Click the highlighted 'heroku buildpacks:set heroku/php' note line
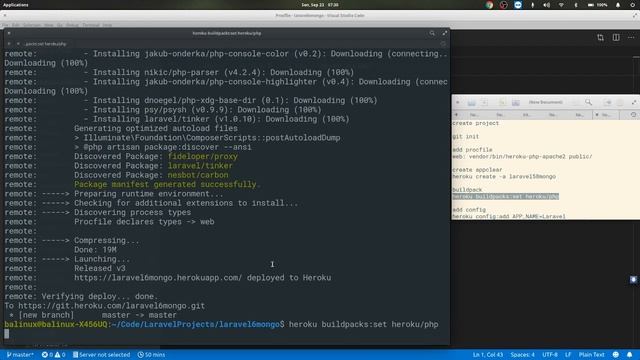Image resolution: width=640 pixels, height=360 pixels. 505,197
